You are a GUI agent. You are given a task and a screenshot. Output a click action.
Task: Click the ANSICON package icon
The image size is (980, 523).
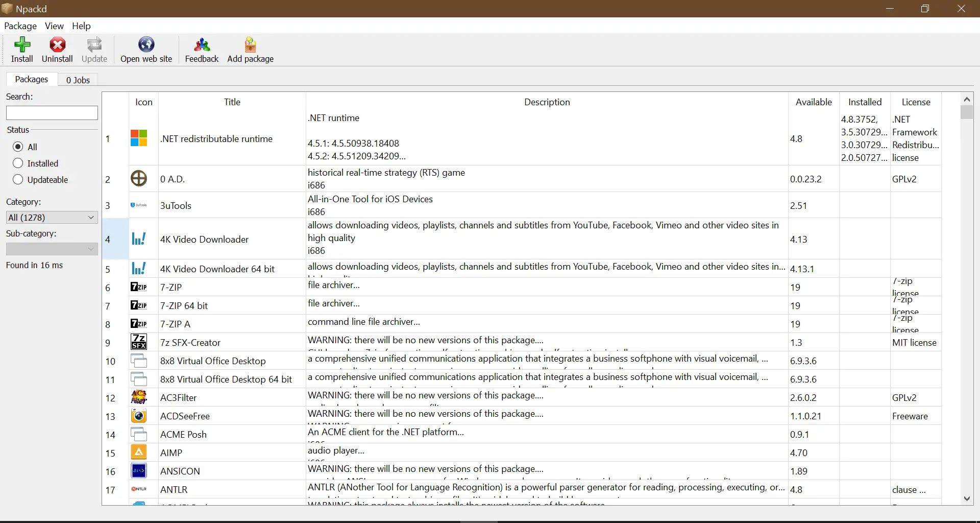(x=139, y=471)
